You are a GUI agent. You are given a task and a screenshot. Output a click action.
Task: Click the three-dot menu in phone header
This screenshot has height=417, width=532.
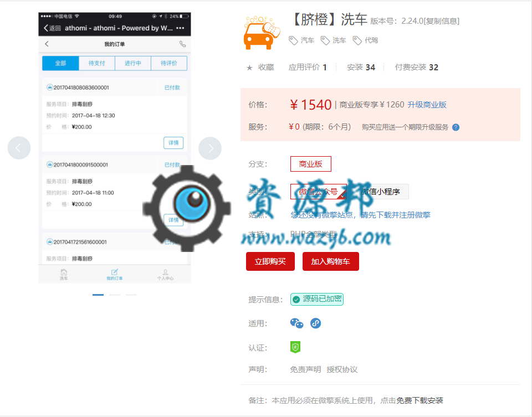click(x=180, y=28)
